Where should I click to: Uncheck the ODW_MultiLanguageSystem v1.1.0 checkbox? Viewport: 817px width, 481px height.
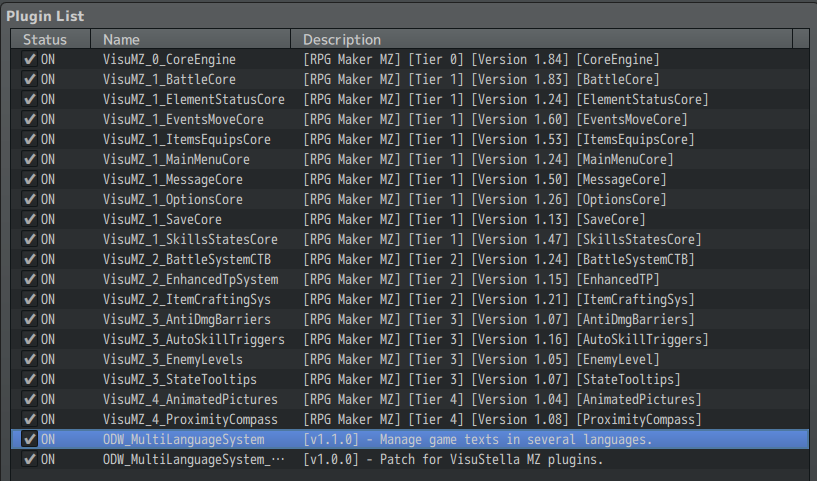coord(30,439)
